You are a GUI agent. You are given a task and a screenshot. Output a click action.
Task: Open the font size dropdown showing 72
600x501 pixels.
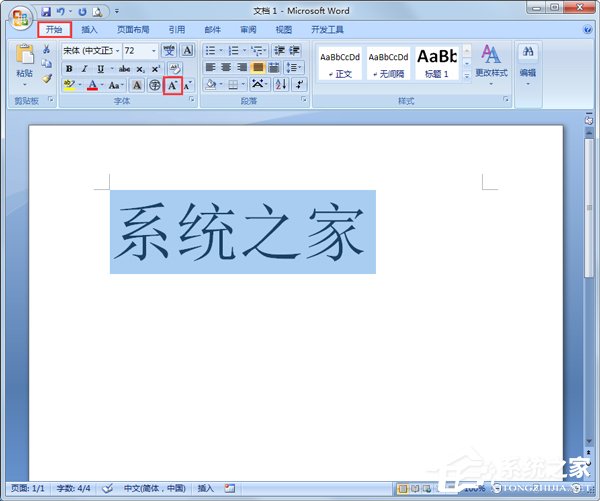point(153,50)
